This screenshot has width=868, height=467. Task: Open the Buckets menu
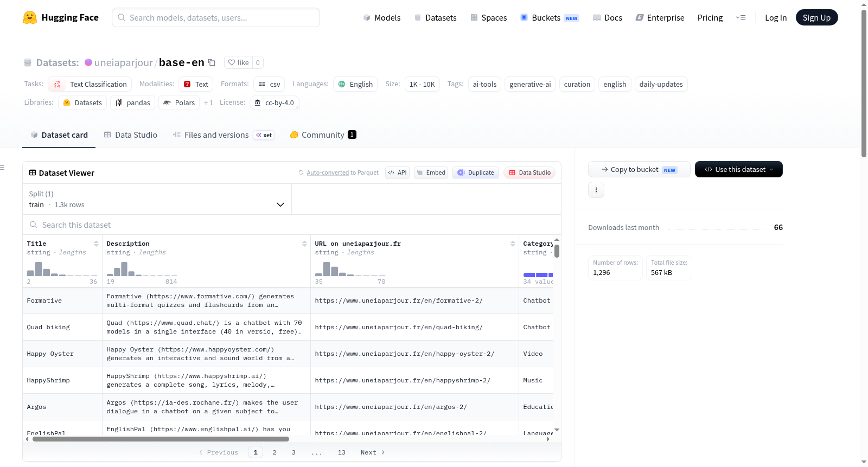pyautogui.click(x=550, y=17)
